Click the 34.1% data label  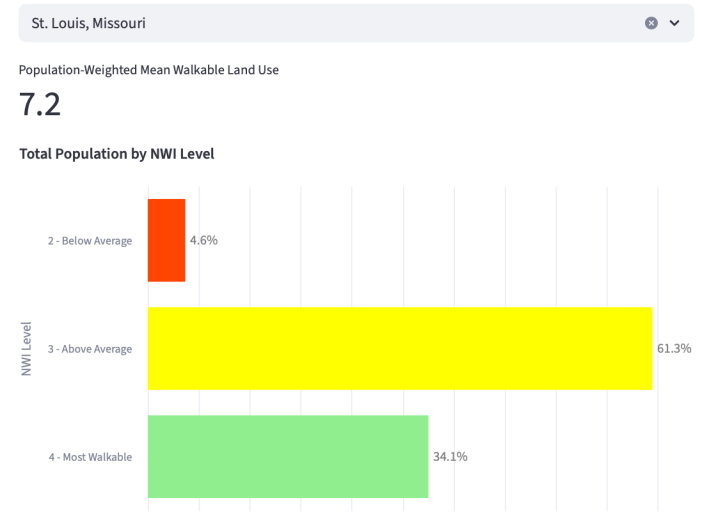tap(449, 456)
